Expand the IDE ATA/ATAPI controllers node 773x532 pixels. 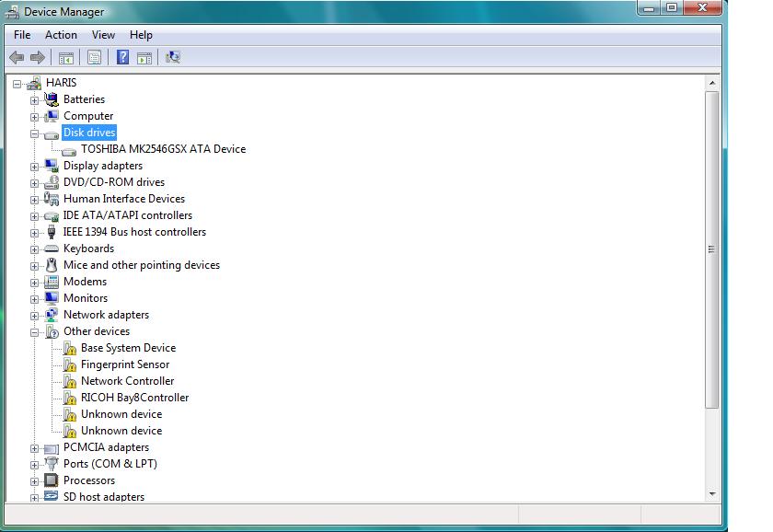pyautogui.click(x=35, y=216)
